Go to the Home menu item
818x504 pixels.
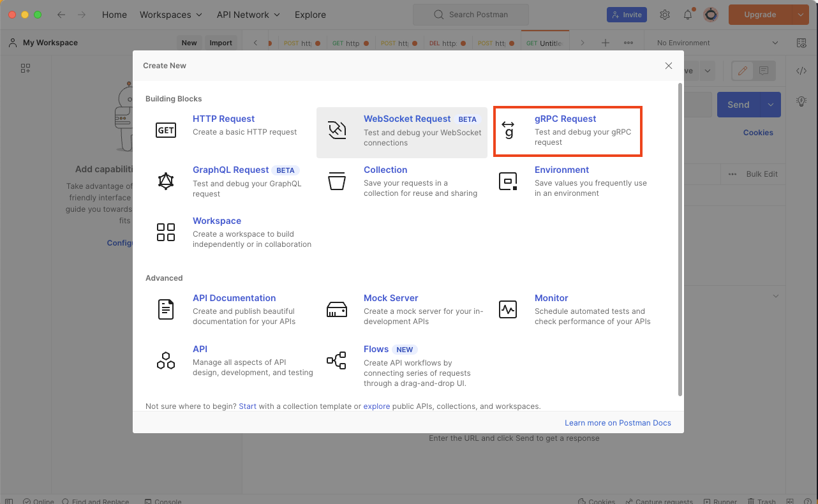(x=114, y=15)
